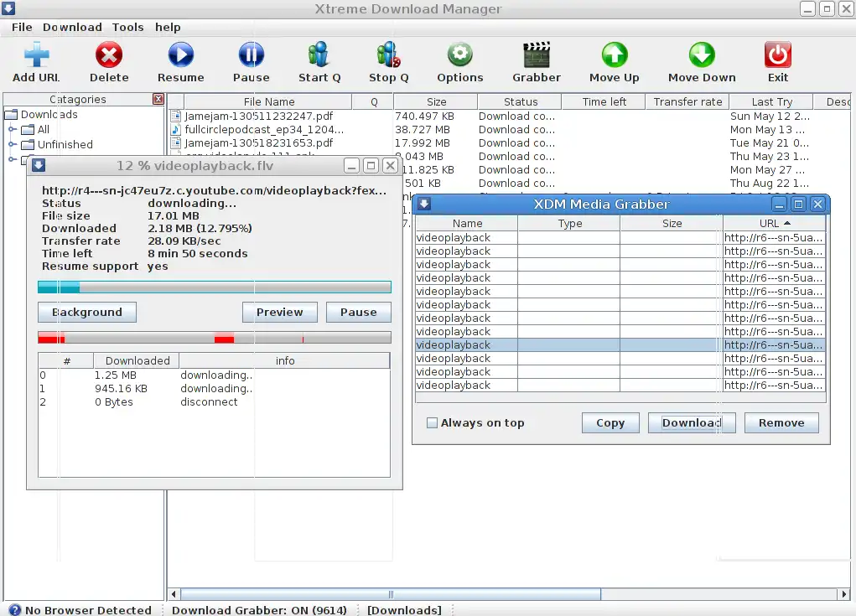
Task: Click the Background button
Action: pos(87,312)
